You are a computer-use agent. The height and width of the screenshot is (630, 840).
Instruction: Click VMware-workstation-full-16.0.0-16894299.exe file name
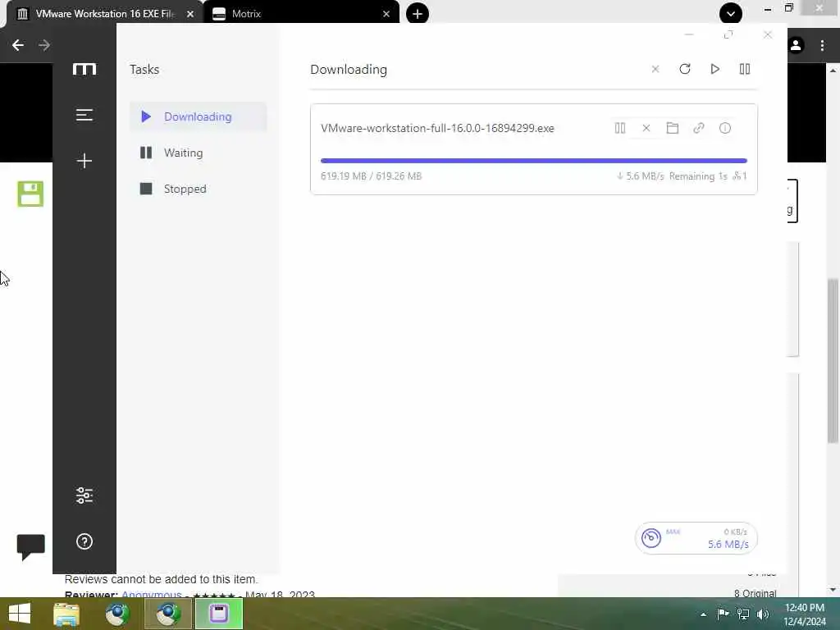click(x=437, y=128)
